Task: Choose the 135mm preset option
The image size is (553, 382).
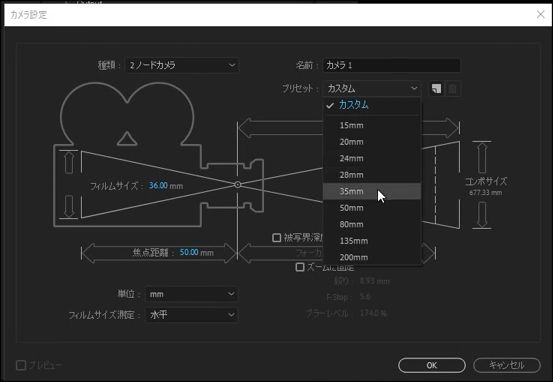Action: (x=372, y=241)
